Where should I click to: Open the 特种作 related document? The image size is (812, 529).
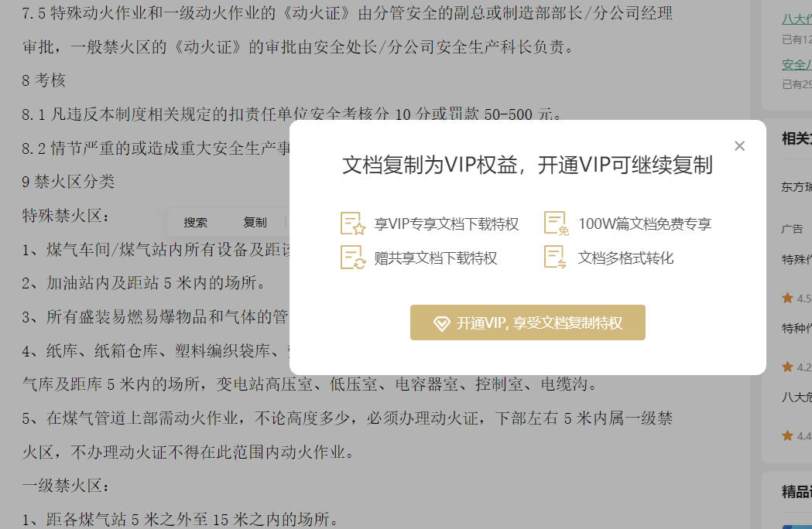[x=797, y=328]
